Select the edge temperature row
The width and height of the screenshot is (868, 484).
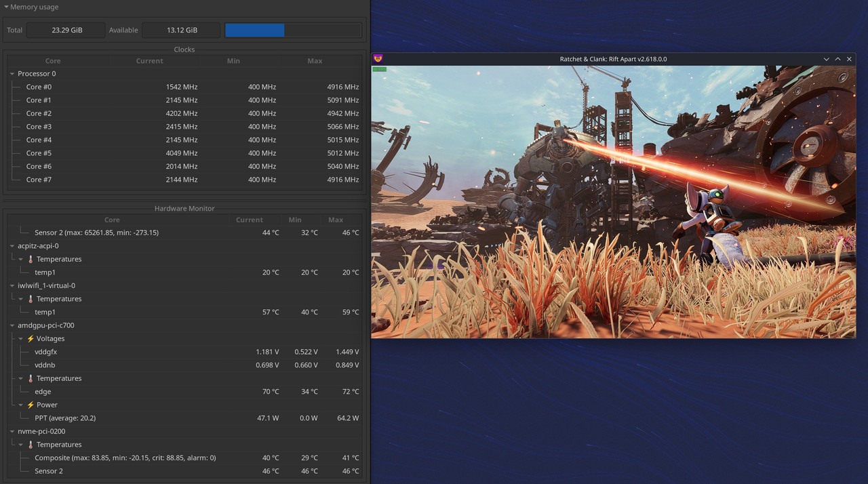(x=184, y=392)
